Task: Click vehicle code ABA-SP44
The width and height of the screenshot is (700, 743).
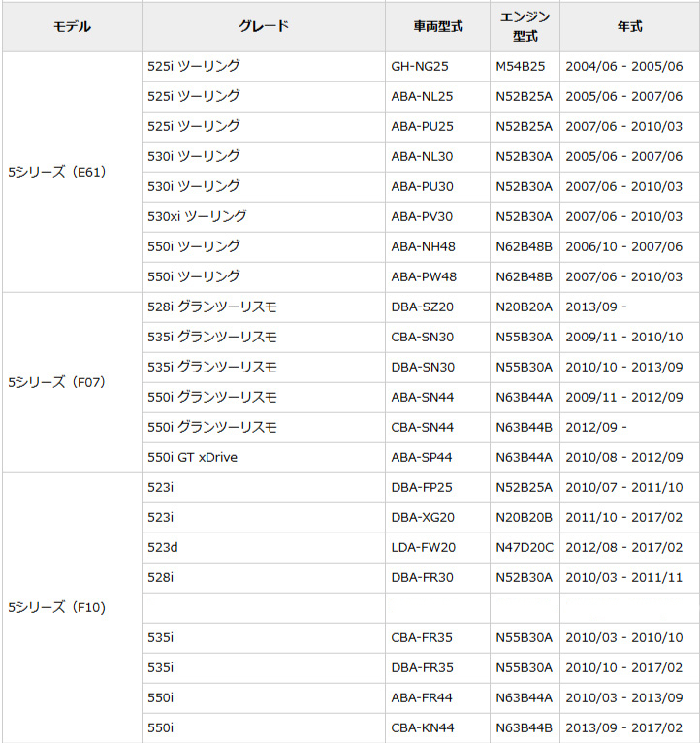Action: [422, 457]
